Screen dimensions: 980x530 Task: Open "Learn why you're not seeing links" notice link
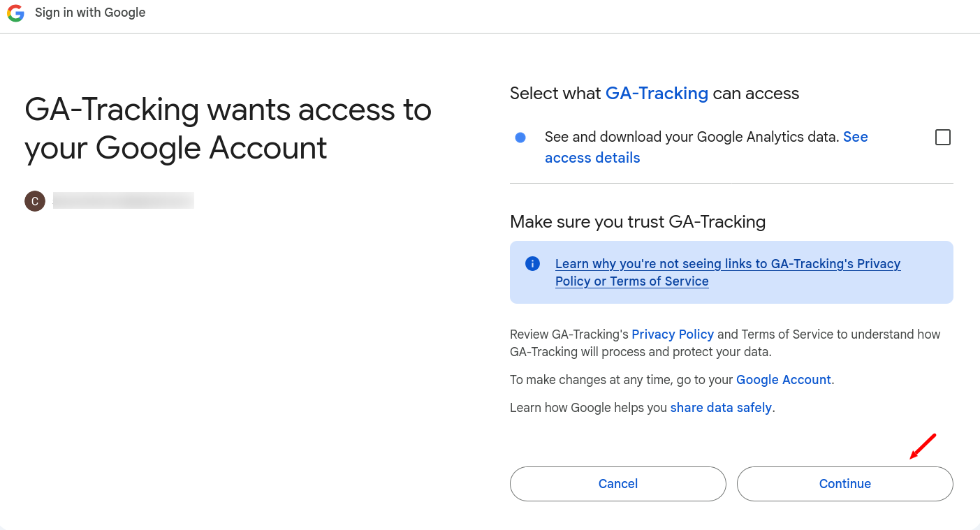[x=728, y=272]
